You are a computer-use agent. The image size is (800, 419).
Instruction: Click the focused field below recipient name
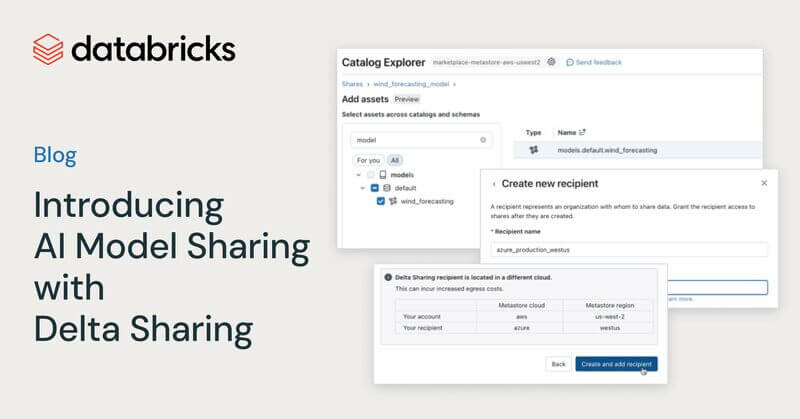[717, 287]
